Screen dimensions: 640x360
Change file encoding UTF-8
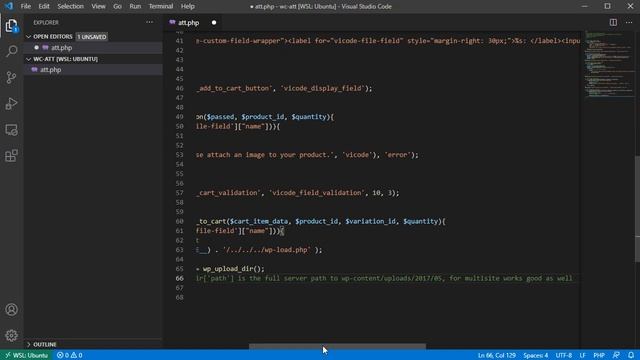[564, 355]
